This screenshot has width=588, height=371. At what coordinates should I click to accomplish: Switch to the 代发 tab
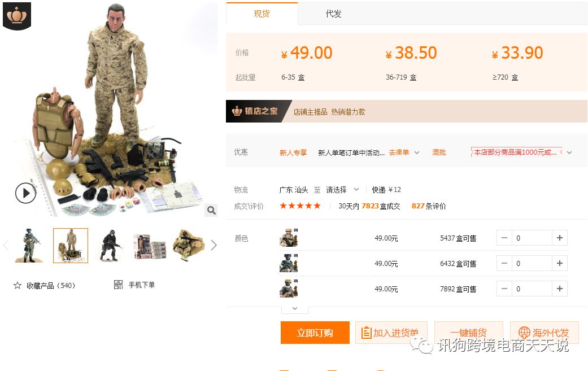click(x=333, y=14)
